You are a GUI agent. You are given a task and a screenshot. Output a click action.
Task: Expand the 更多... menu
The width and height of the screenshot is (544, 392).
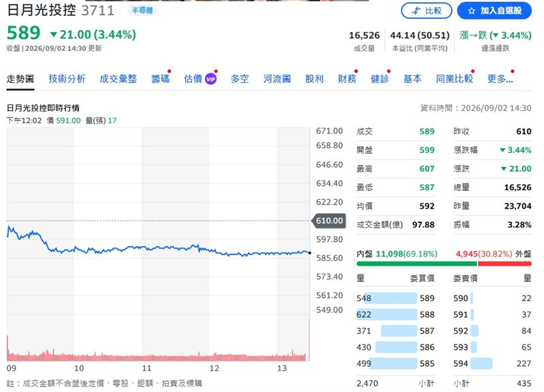click(x=500, y=79)
